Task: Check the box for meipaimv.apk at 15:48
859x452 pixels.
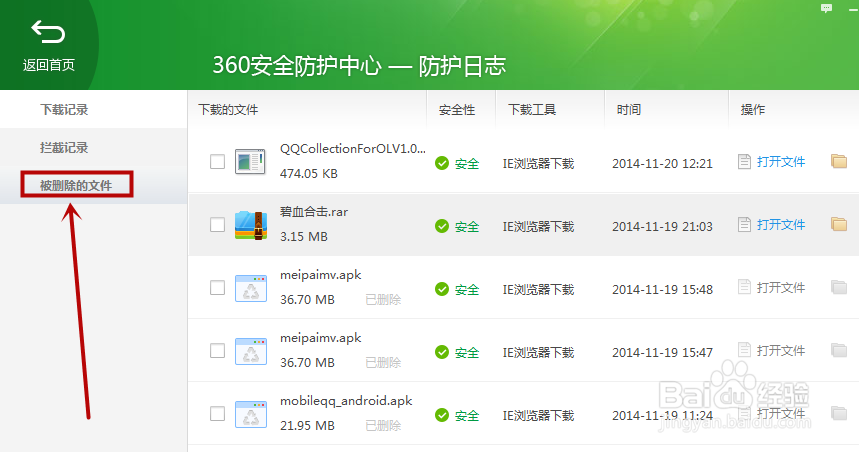Action: [217, 288]
